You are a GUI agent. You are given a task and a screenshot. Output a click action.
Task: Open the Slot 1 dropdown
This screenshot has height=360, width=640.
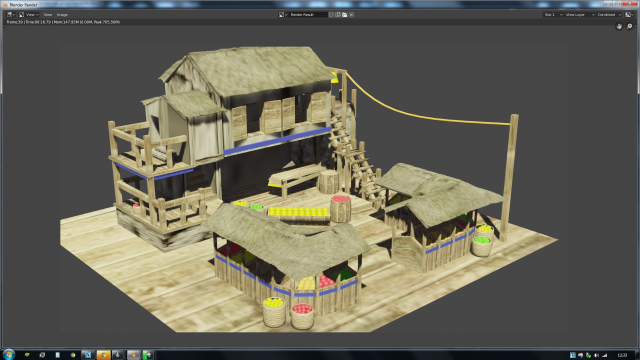pos(553,15)
